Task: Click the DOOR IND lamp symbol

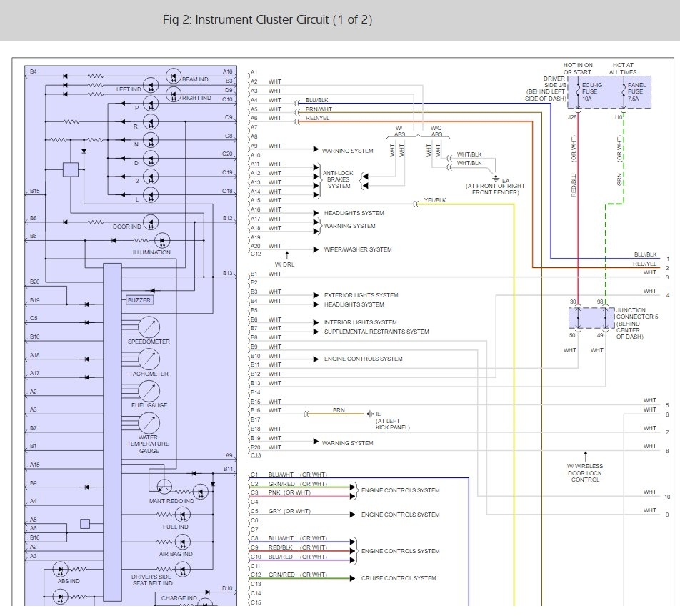Action: tap(151, 222)
